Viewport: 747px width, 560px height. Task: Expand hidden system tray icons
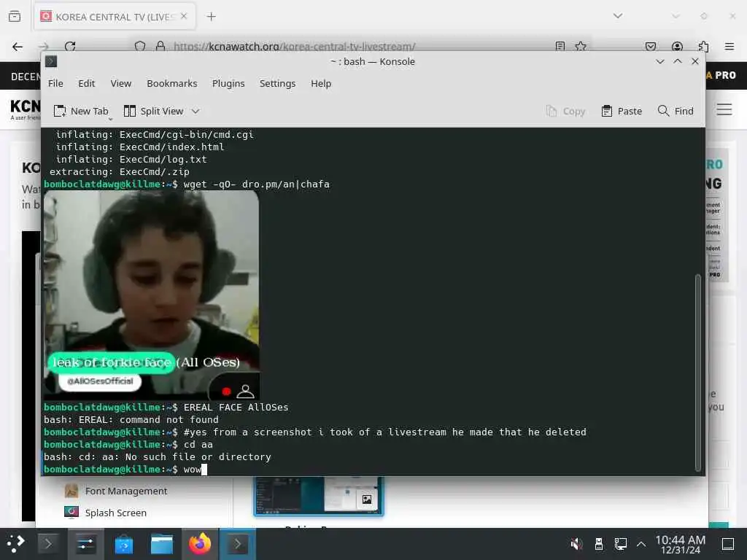coord(641,544)
